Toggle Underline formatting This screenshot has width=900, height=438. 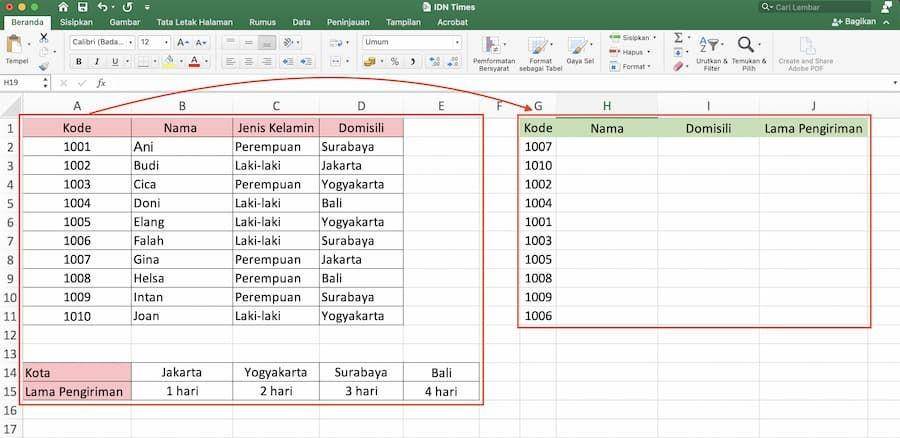click(115, 61)
